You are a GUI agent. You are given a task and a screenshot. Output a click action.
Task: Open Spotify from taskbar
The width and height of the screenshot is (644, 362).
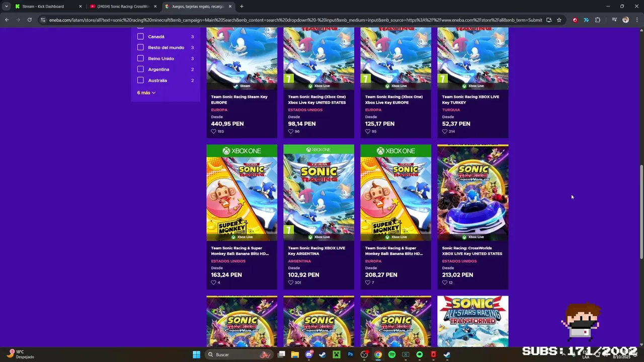tap(392, 354)
